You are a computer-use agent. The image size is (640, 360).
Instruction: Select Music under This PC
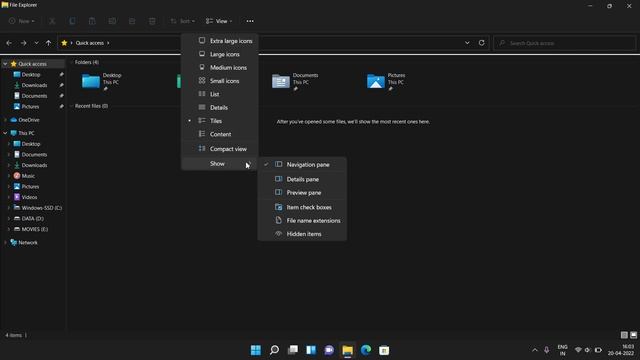point(28,176)
